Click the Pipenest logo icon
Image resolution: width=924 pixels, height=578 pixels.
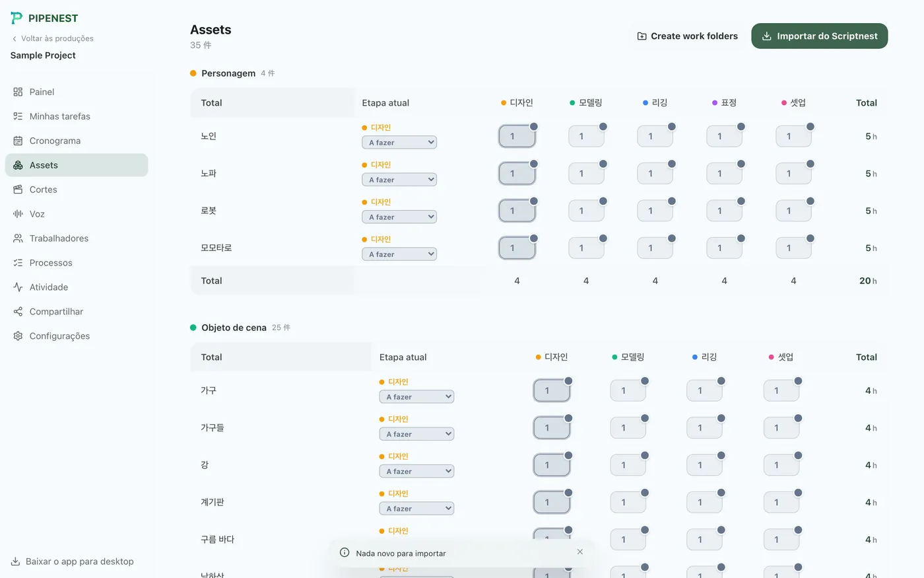pos(17,18)
